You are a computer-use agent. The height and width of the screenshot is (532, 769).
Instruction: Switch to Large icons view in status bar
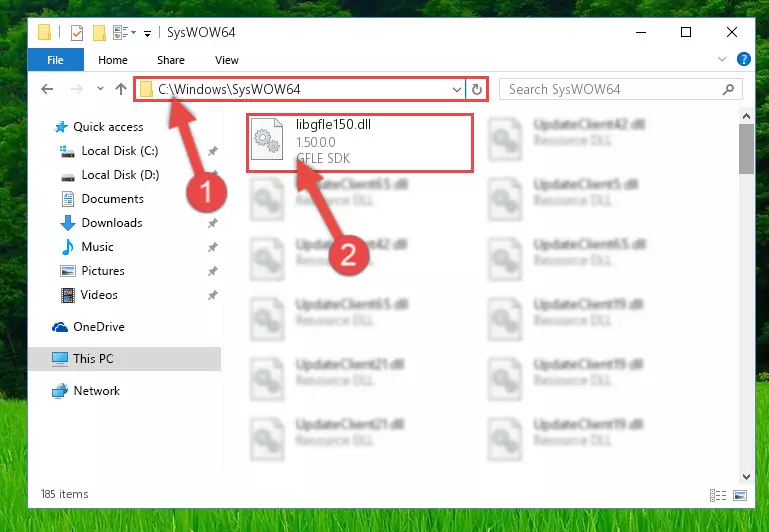pyautogui.click(x=740, y=495)
